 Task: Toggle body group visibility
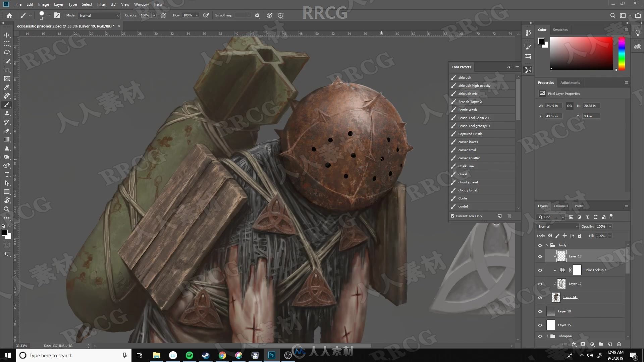click(540, 245)
